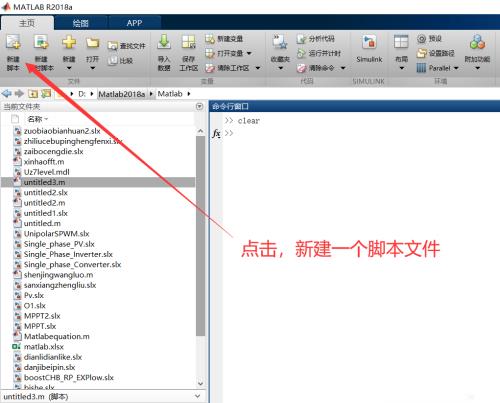Click the browse-for-folder icon in address bar

click(x=46, y=94)
